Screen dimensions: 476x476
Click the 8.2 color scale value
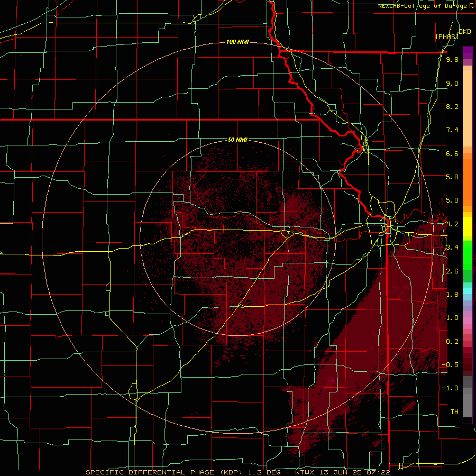[x=452, y=106]
